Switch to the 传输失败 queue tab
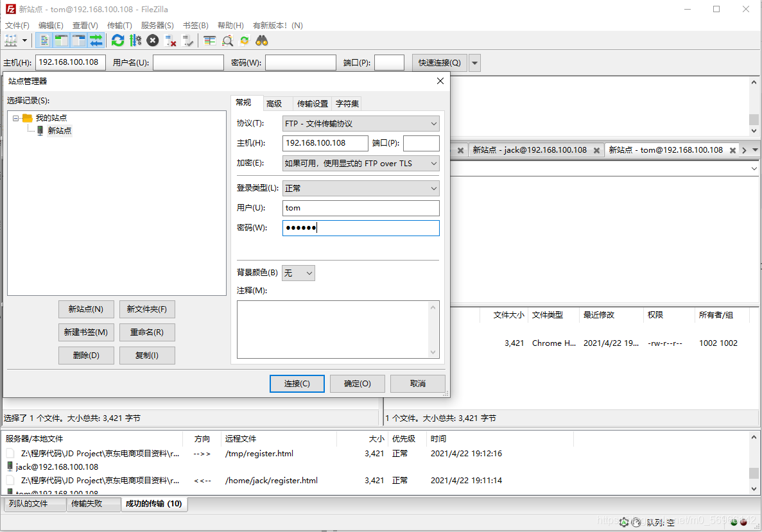Image resolution: width=762 pixels, height=532 pixels. point(94,504)
